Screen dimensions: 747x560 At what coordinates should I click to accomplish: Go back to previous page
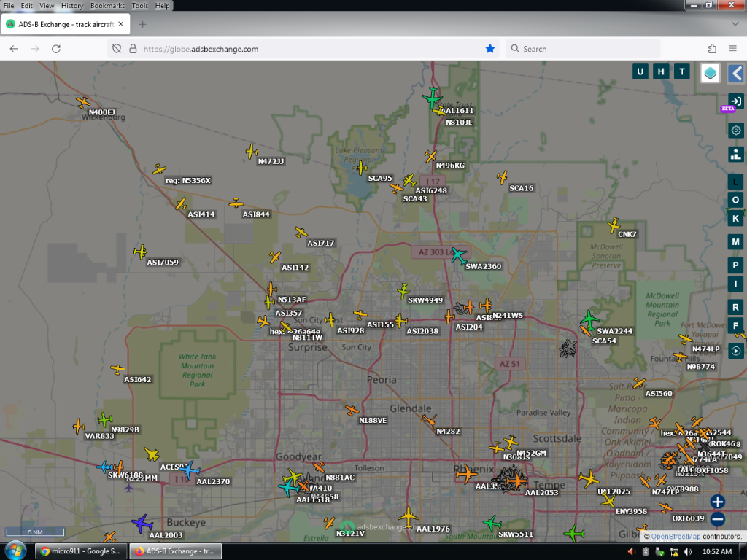pos(14,49)
